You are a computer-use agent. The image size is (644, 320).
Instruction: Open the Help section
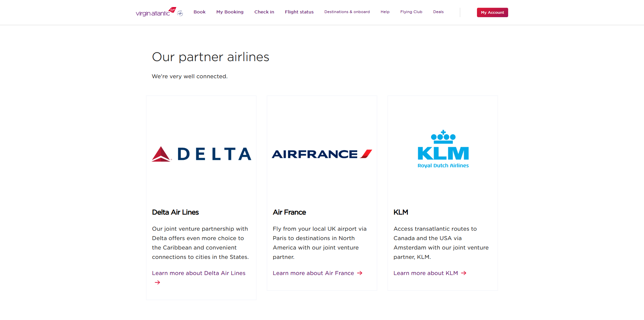pyautogui.click(x=385, y=12)
